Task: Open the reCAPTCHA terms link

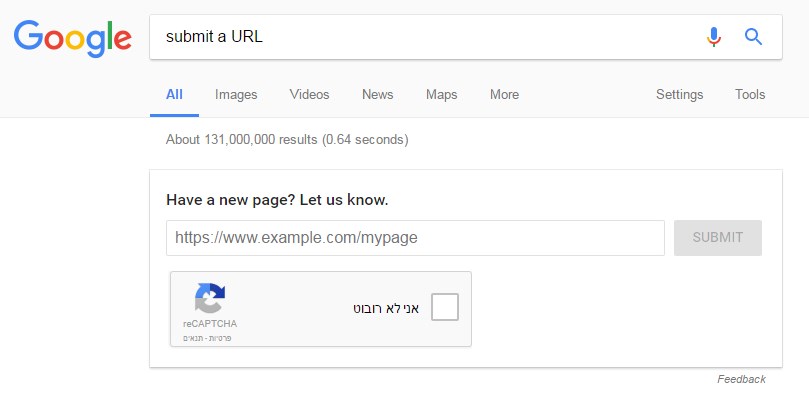Action: point(195,338)
